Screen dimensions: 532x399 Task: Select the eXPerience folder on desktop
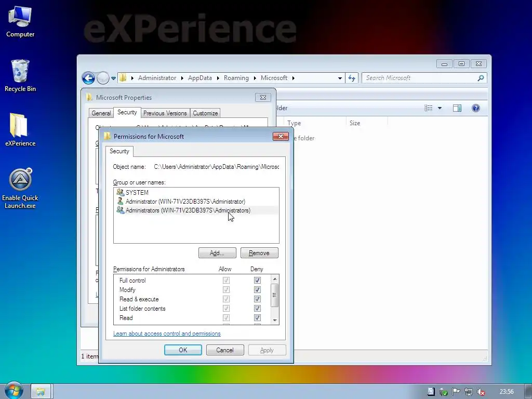coord(20,129)
